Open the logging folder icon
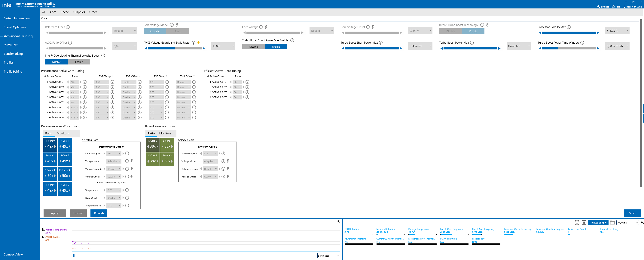The height and width of the screenshot is (260, 644). pyautogui.click(x=612, y=222)
